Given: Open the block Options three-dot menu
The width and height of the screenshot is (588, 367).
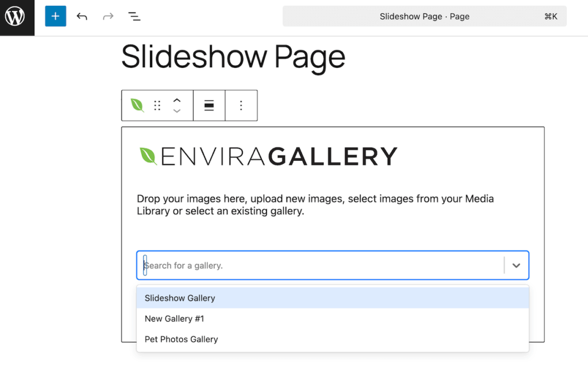Looking at the screenshot, I should click(x=241, y=105).
